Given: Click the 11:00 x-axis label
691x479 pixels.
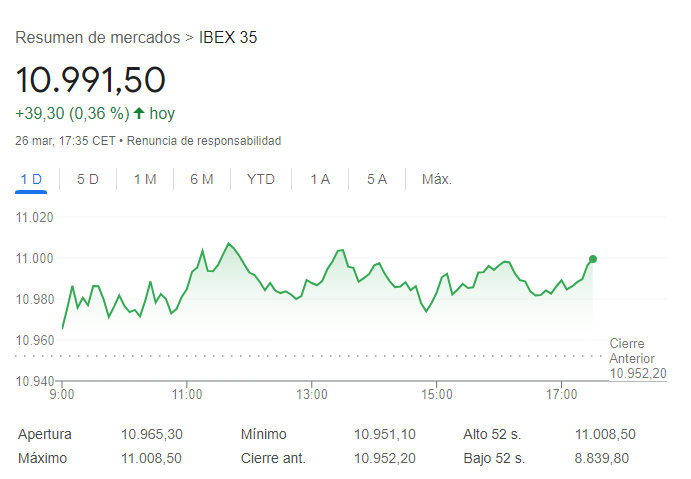Looking at the screenshot, I should pos(187,394).
